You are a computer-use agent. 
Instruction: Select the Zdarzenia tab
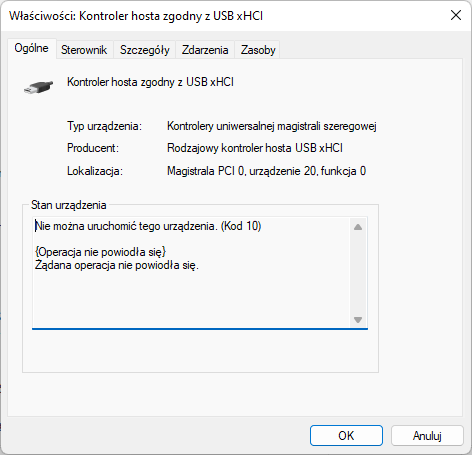tap(205, 50)
